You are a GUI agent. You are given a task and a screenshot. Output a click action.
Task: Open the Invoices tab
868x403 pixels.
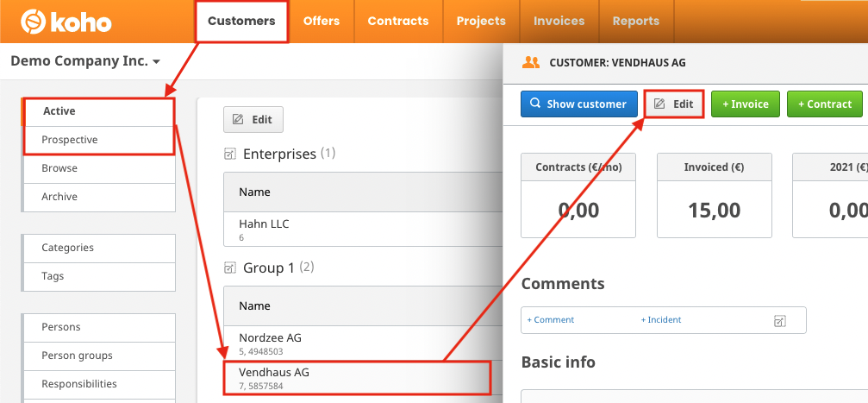click(559, 21)
